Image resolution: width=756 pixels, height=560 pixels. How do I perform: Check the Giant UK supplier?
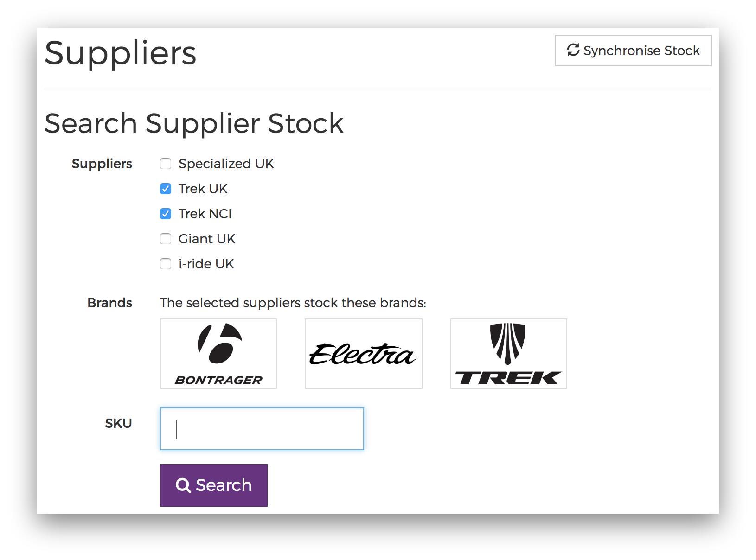[165, 238]
